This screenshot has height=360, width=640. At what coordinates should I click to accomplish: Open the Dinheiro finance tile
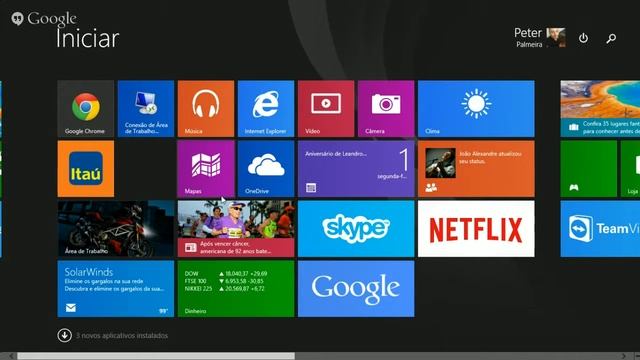(x=236, y=289)
